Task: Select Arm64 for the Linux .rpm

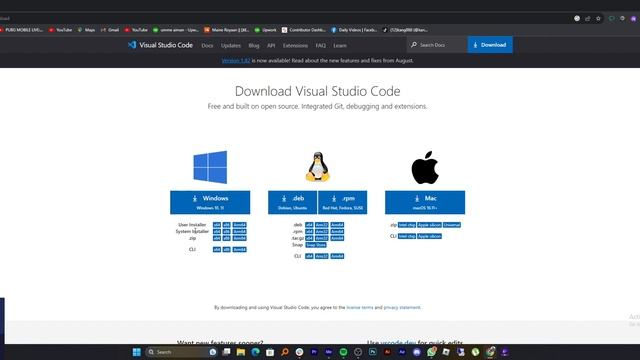Action: pos(337,231)
